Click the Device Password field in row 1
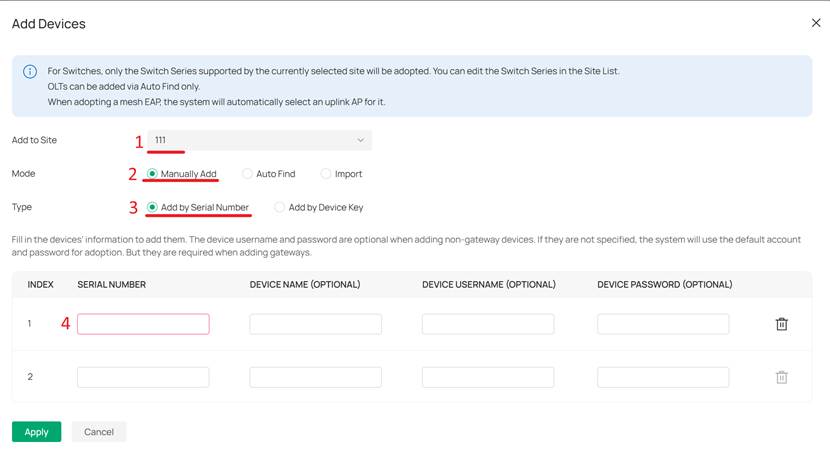The image size is (830, 460). 663,324
